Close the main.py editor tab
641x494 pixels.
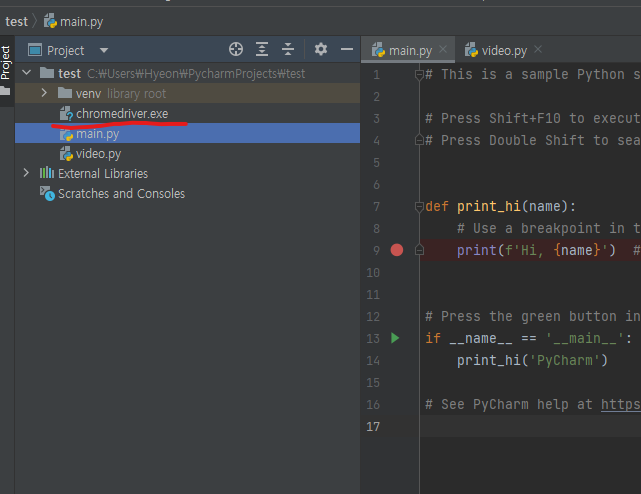pos(443,49)
